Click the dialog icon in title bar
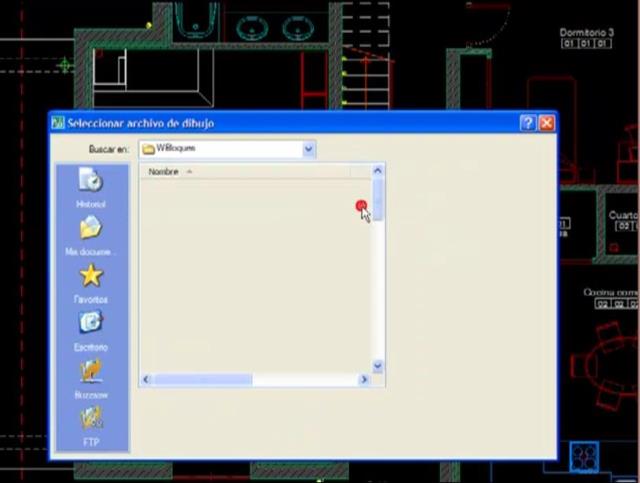This screenshot has width=640, height=483. pyautogui.click(x=58, y=122)
